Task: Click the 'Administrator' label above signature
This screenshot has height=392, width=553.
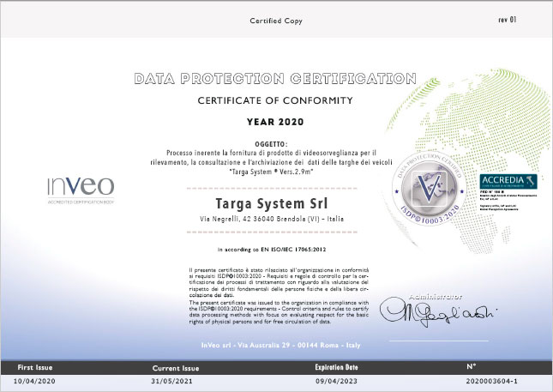Action: (x=436, y=297)
